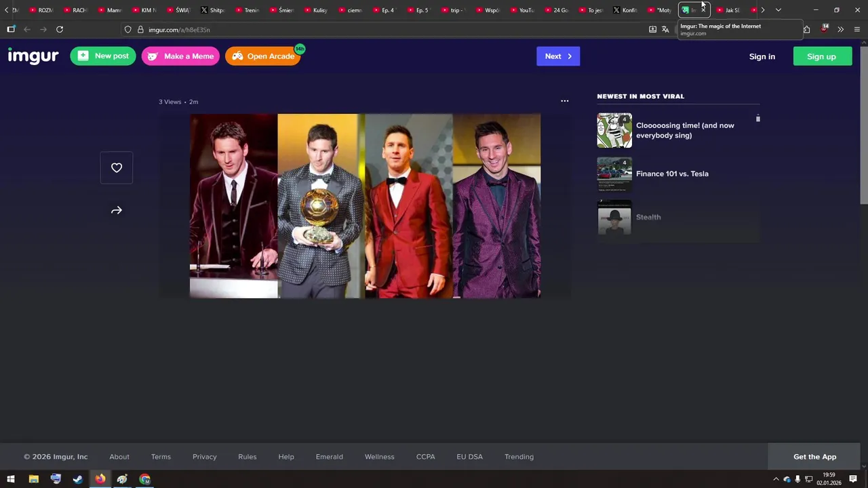
Task: Create a New post
Action: click(103, 56)
